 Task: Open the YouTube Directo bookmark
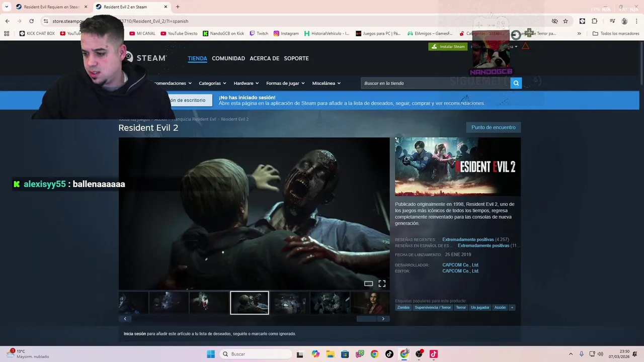tap(179, 34)
